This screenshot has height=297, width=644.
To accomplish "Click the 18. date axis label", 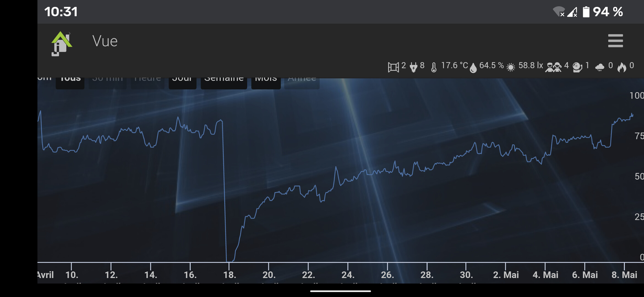I will [x=230, y=275].
